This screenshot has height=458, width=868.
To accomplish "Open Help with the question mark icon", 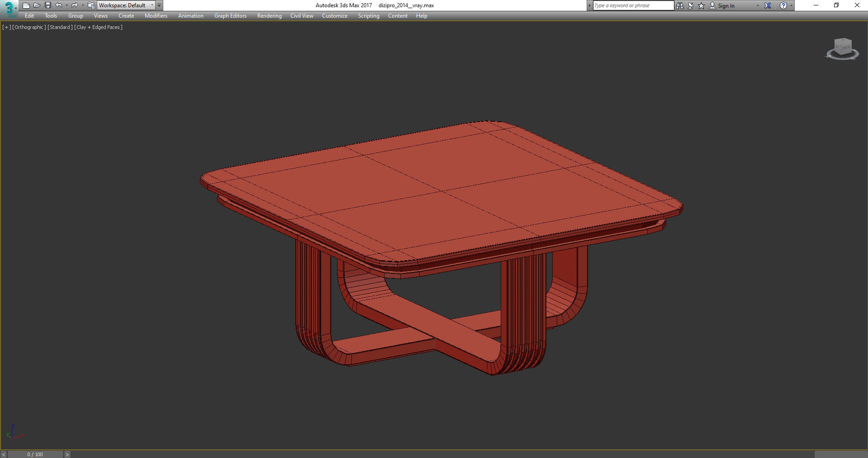I will coord(783,5).
